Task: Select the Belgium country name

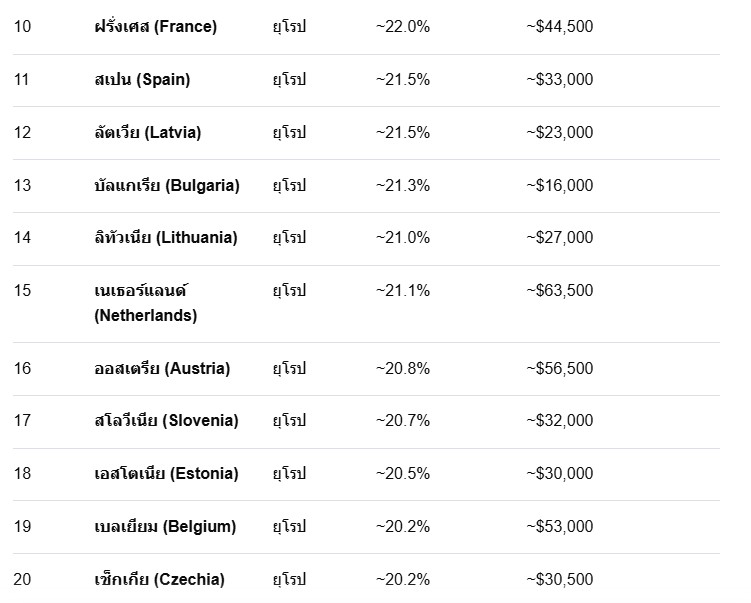Action: (165, 526)
